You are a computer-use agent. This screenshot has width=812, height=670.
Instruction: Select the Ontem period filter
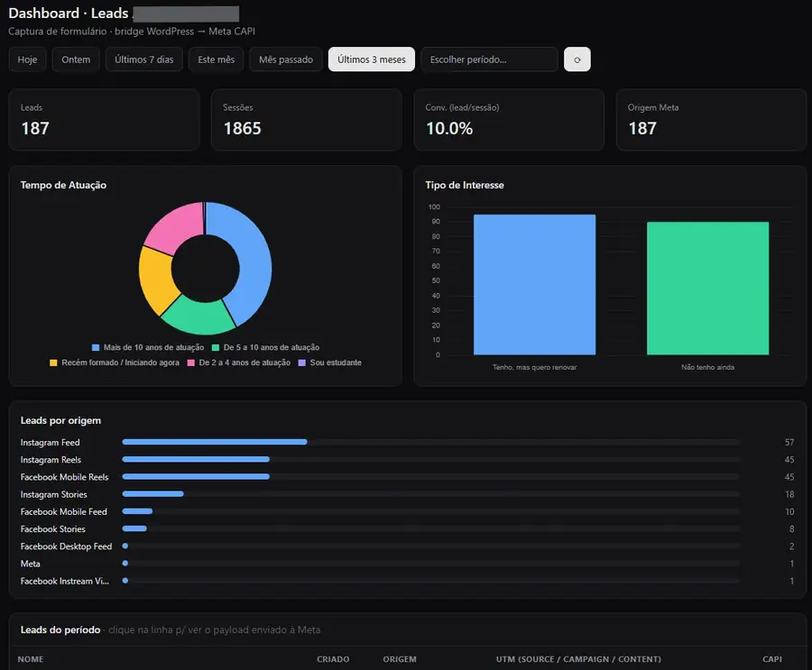76,60
